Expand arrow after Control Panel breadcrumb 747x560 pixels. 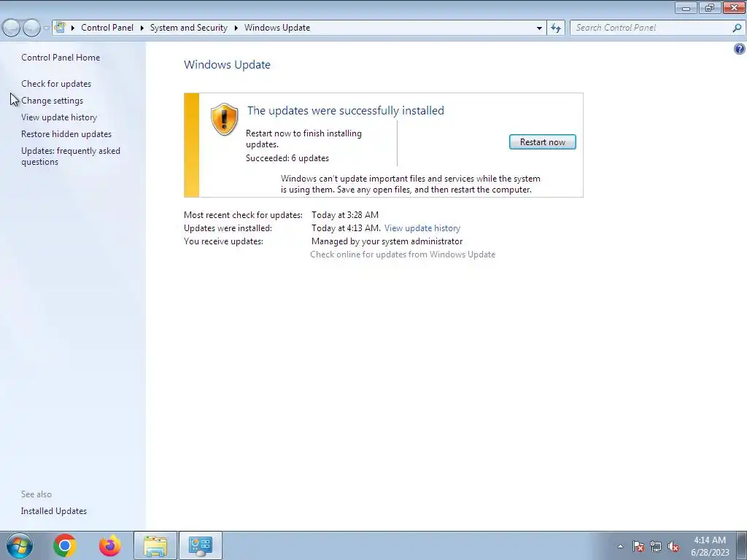coord(142,28)
